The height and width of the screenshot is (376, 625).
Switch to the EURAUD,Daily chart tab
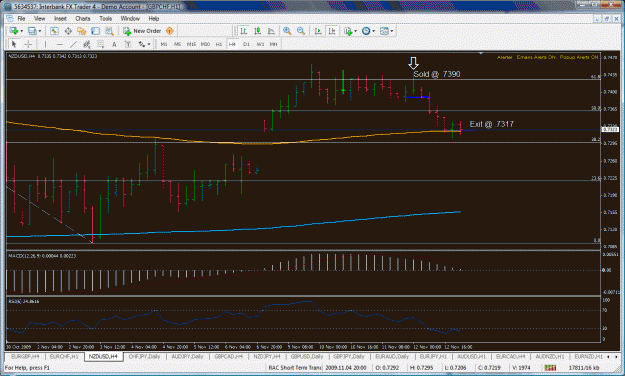point(392,356)
